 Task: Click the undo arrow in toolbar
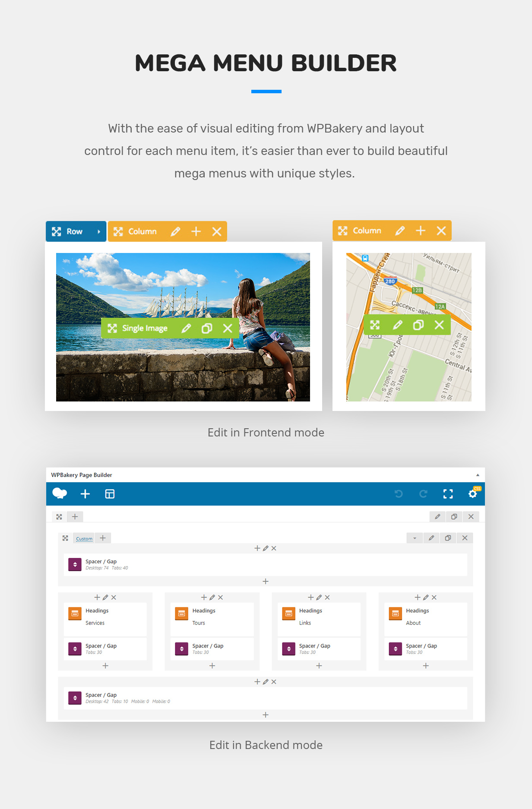399,494
